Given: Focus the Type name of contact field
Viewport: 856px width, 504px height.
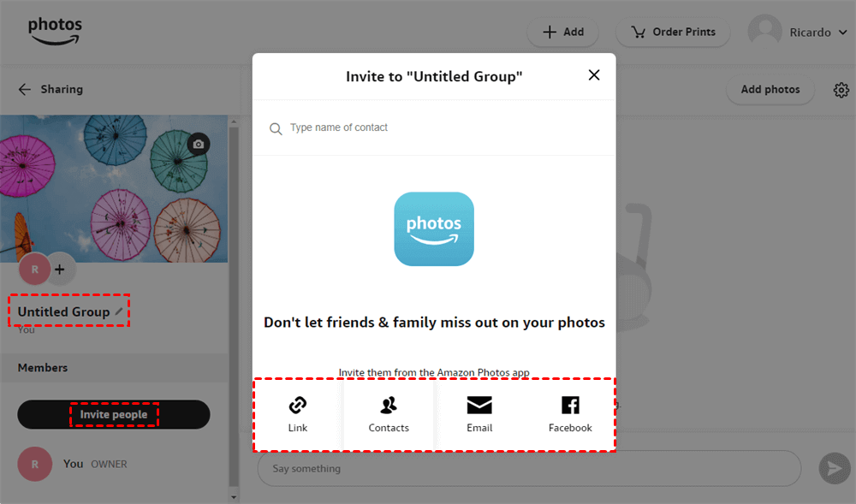Looking at the screenshot, I should pyautogui.click(x=434, y=127).
